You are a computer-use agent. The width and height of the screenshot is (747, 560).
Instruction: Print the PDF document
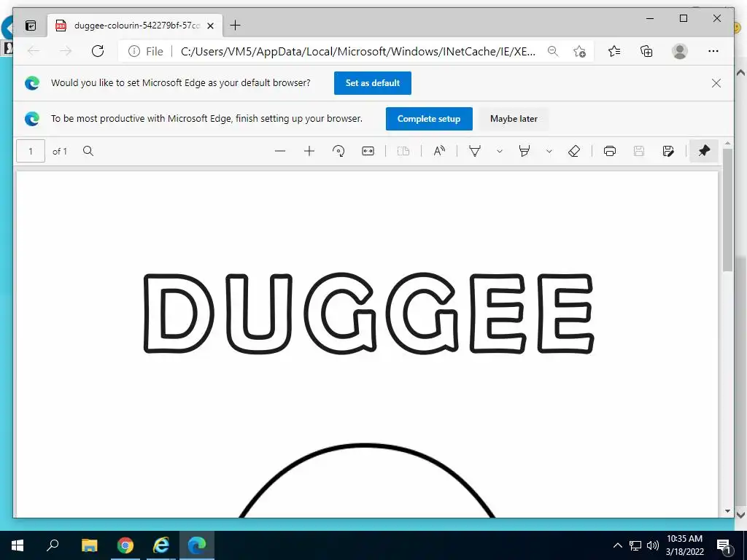[x=610, y=152]
